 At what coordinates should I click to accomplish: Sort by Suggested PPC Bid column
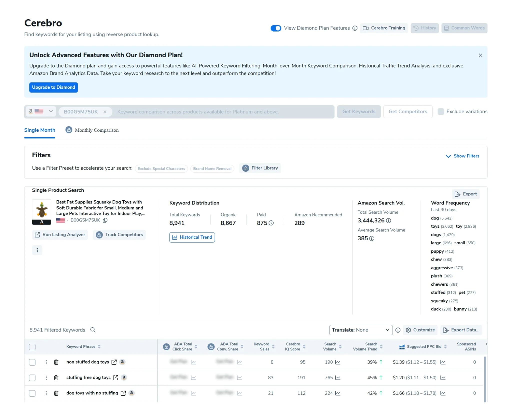coord(445,347)
